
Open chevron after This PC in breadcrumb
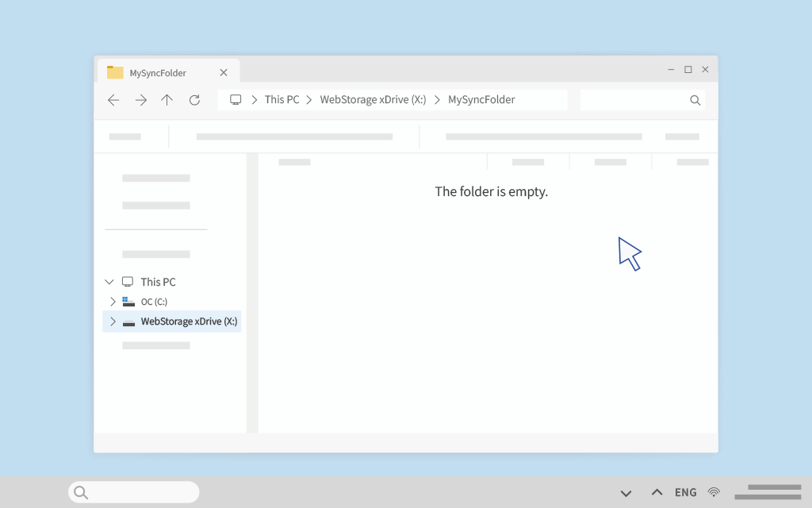point(309,100)
